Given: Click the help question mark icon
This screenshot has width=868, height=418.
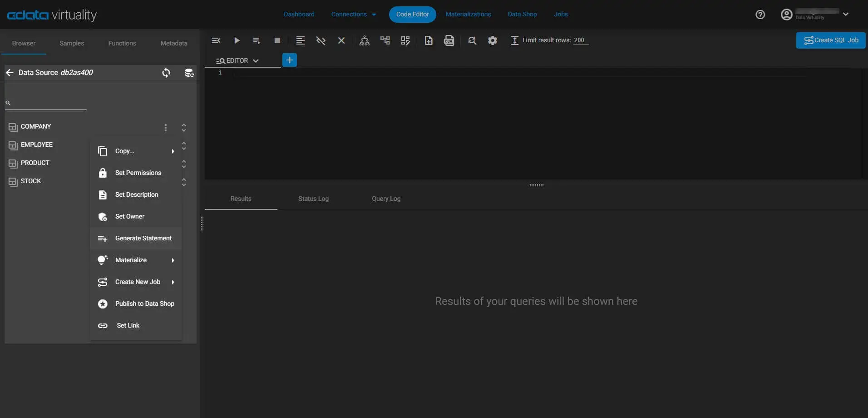Looking at the screenshot, I should pyautogui.click(x=760, y=15).
